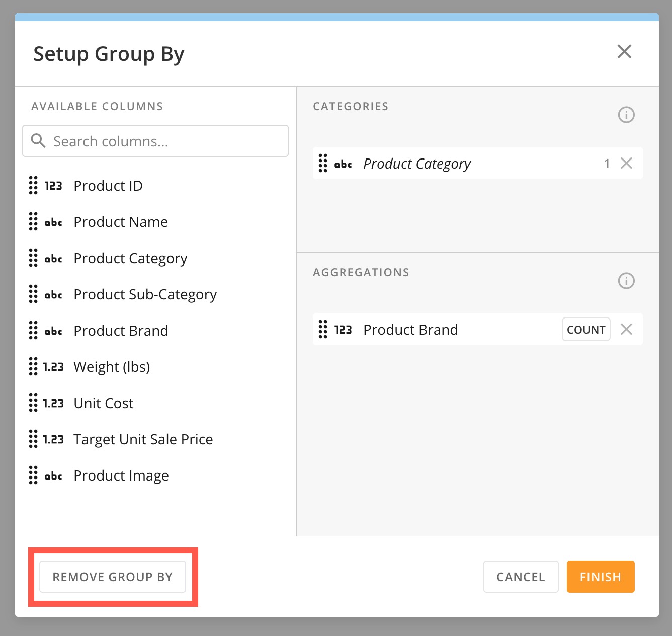Select the Unit Cost column
Image resolution: width=672 pixels, height=636 pixels.
[x=103, y=403]
